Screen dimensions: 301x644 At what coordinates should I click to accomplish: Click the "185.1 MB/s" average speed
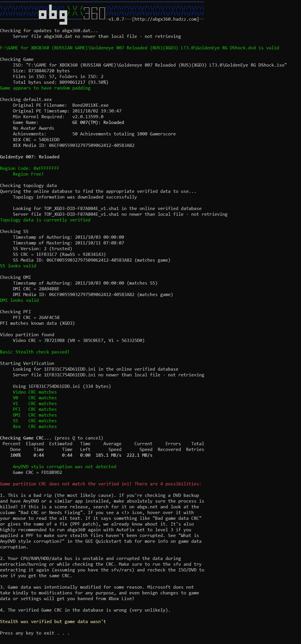[x=109, y=455]
